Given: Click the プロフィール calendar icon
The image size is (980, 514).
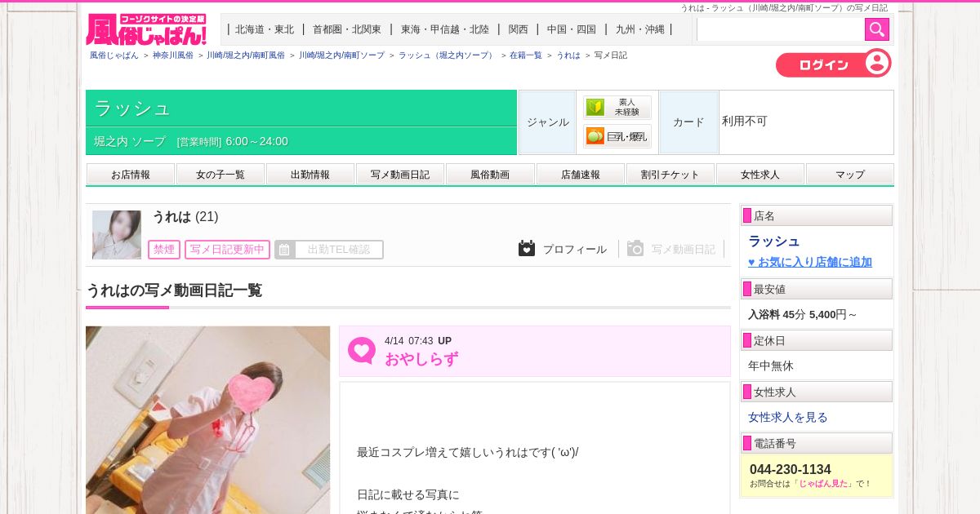Looking at the screenshot, I should [x=527, y=248].
